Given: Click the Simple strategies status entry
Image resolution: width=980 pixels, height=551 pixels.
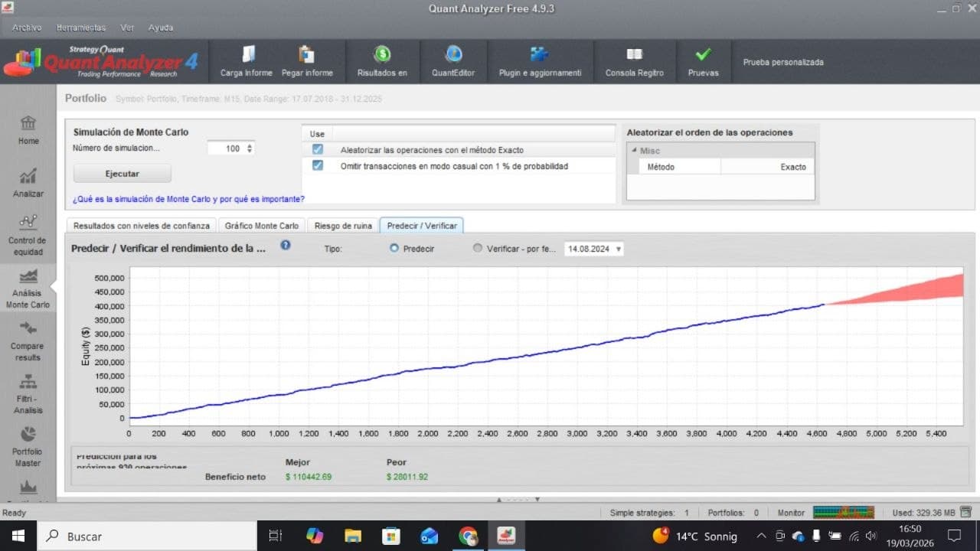Looking at the screenshot, I should (649, 513).
